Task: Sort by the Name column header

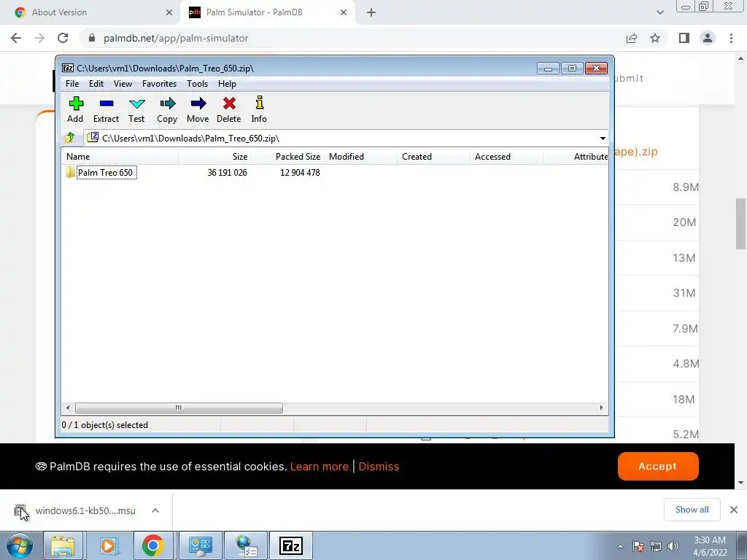Action: click(120, 157)
